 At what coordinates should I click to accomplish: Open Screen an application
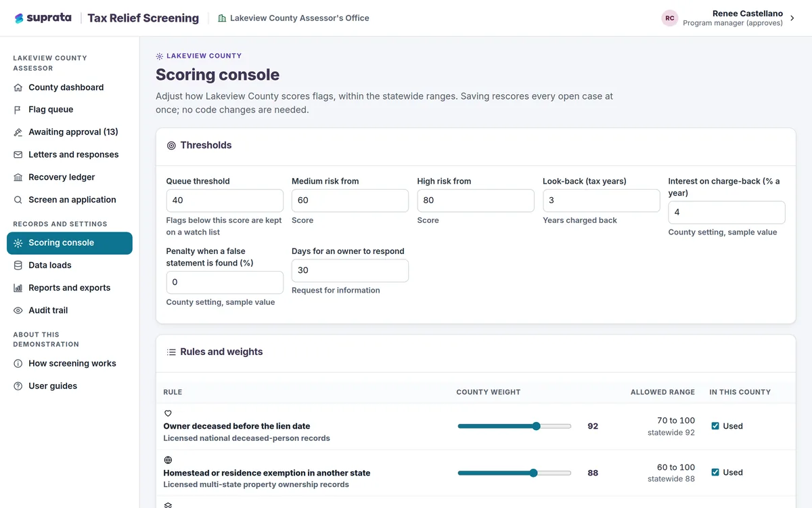(x=70, y=200)
